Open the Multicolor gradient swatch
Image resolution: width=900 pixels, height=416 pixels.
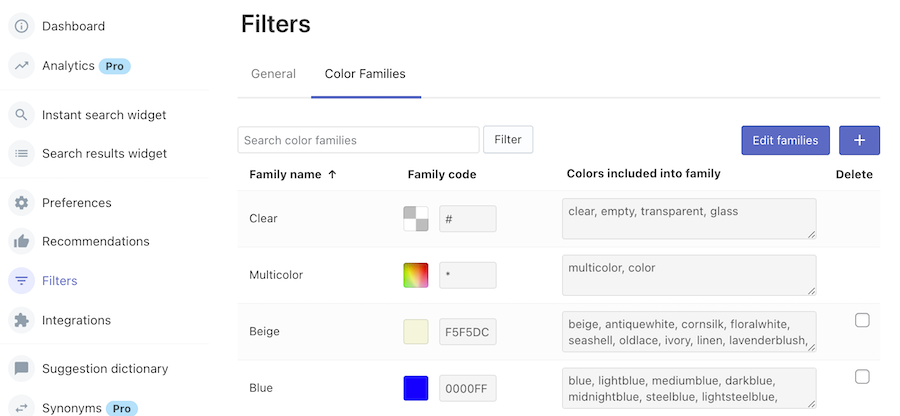(x=416, y=275)
